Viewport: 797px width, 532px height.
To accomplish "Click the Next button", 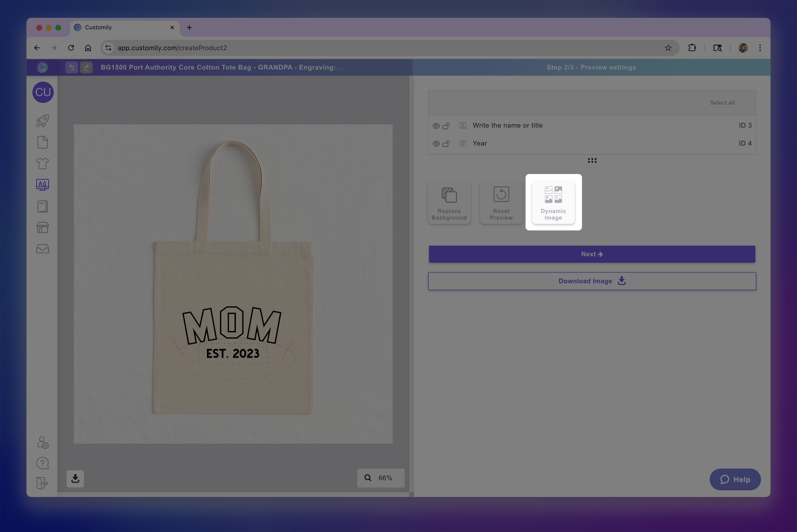I will point(592,254).
